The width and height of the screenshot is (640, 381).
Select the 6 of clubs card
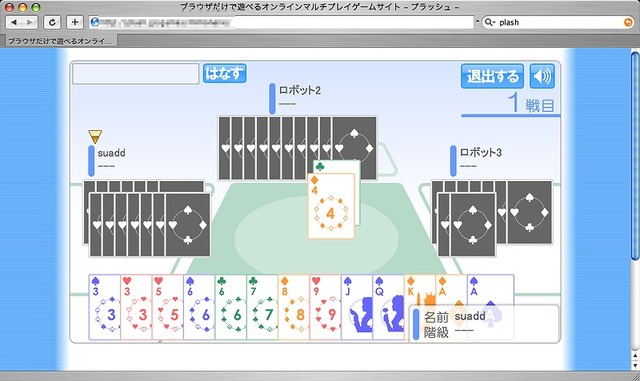click(231, 307)
